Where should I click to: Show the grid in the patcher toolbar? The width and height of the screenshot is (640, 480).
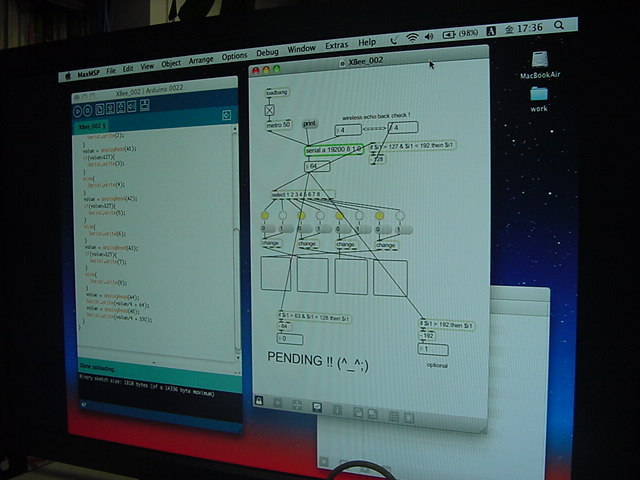pos(394,416)
